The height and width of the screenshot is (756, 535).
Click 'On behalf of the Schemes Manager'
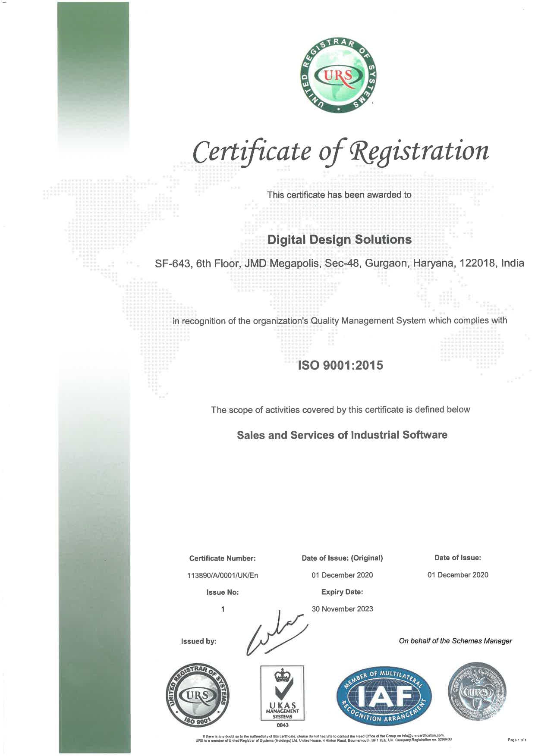click(456, 641)
